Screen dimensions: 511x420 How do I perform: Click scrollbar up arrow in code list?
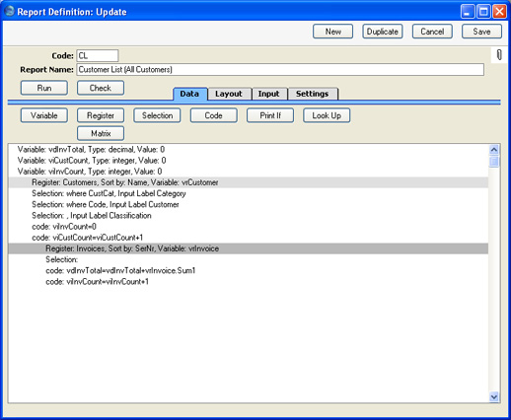point(493,150)
